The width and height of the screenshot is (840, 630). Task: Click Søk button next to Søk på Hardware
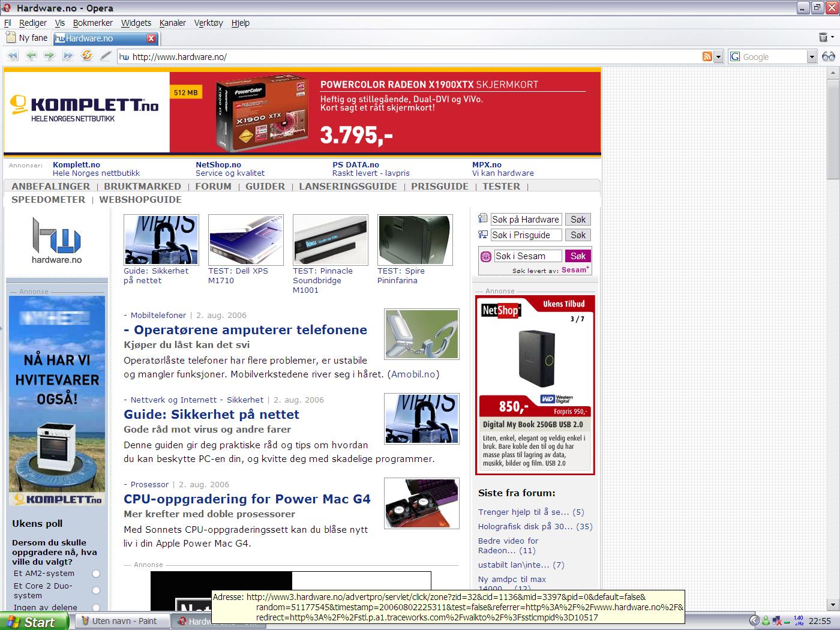click(x=578, y=220)
